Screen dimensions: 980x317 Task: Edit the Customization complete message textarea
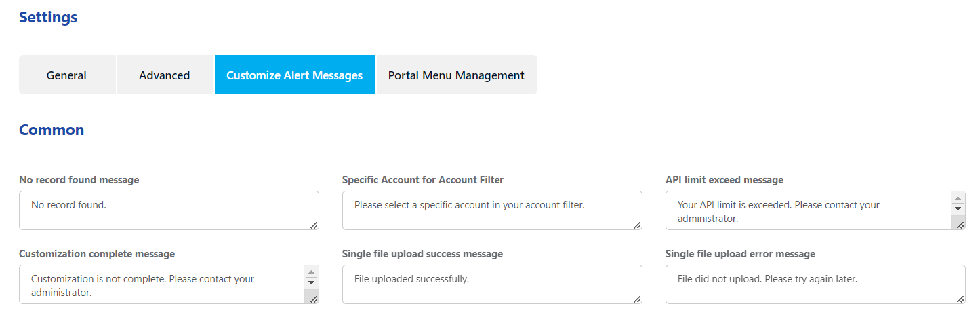(x=162, y=284)
